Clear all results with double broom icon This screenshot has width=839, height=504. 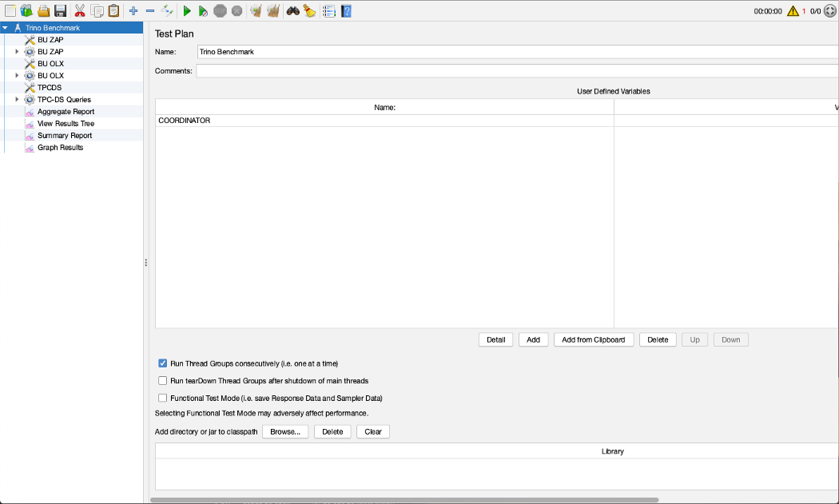(x=273, y=10)
